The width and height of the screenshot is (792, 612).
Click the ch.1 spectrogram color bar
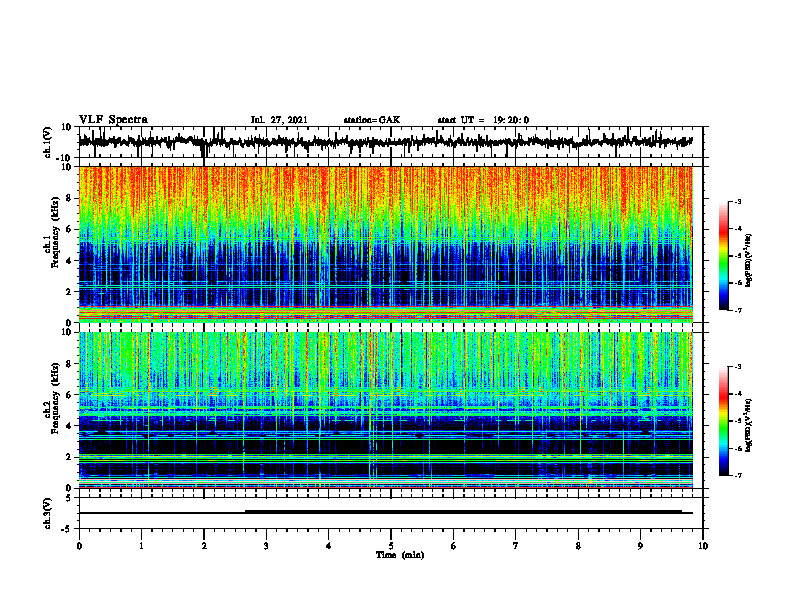coord(724,256)
